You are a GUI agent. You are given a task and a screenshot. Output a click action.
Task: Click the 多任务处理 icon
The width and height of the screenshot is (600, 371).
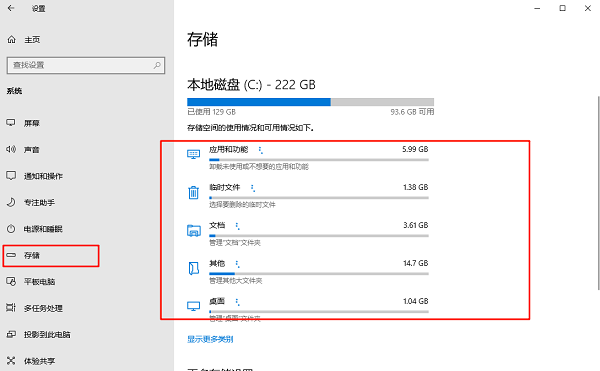(x=11, y=308)
